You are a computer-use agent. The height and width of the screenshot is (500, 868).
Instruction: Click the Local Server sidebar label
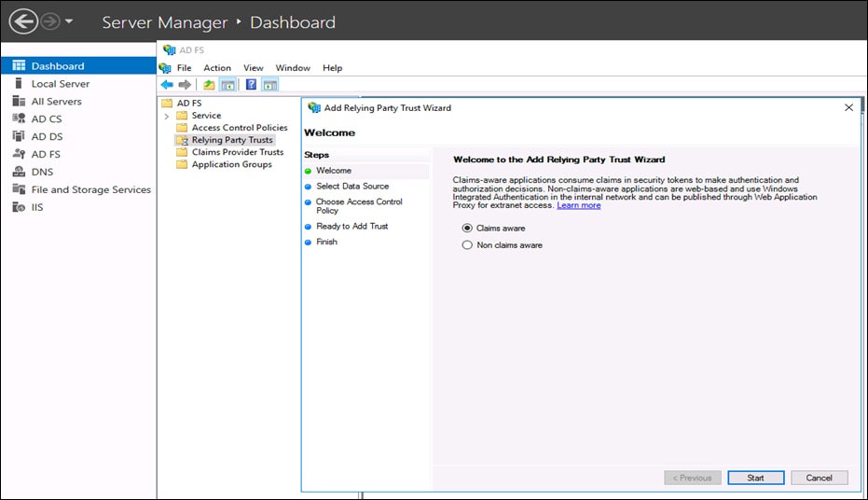(61, 84)
